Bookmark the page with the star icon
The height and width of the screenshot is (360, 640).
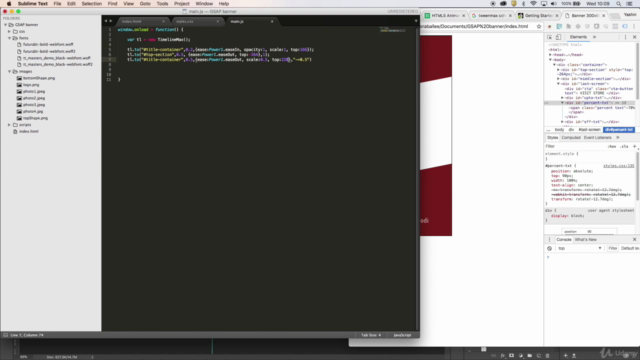click(x=539, y=27)
